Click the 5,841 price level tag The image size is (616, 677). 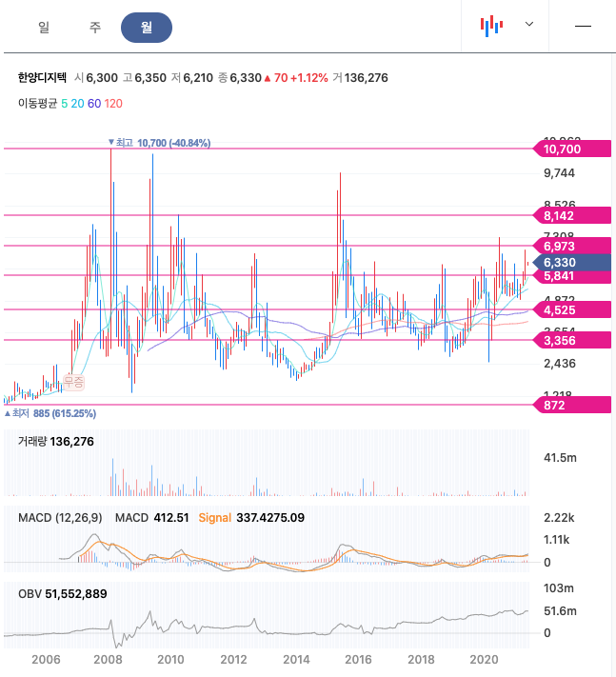tap(572, 276)
